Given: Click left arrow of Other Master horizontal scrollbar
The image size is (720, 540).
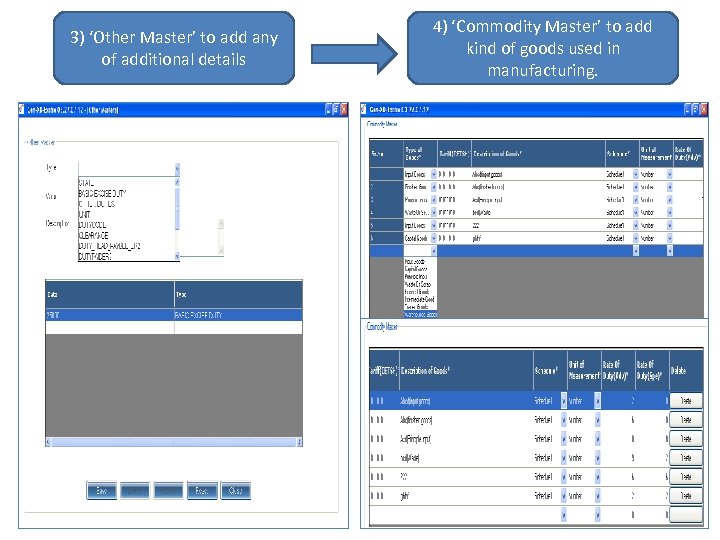Looking at the screenshot, I should point(48,442).
